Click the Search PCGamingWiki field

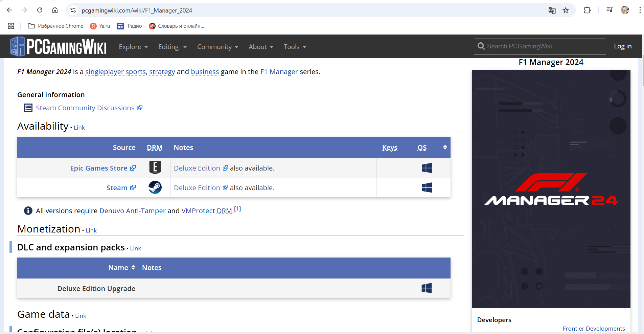click(540, 46)
